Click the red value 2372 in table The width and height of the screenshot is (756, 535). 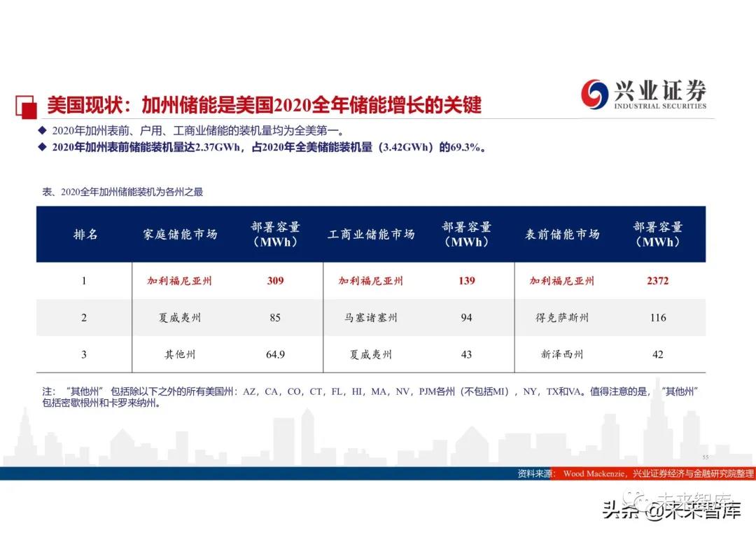(x=657, y=281)
